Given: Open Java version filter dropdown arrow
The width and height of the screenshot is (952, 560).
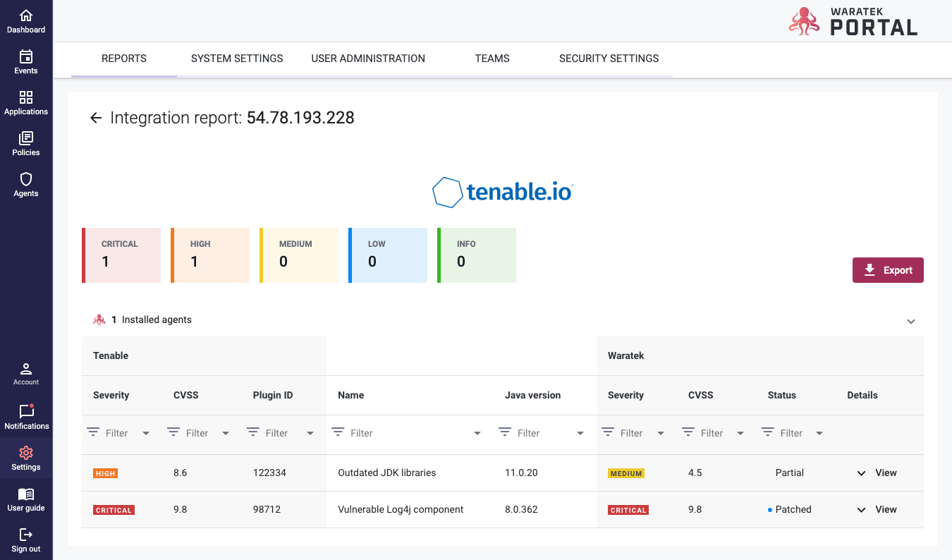Looking at the screenshot, I should pyautogui.click(x=580, y=433).
